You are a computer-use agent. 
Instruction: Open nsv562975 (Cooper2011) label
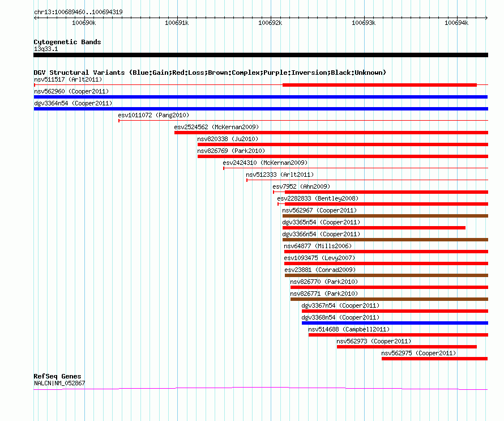pos(418,353)
